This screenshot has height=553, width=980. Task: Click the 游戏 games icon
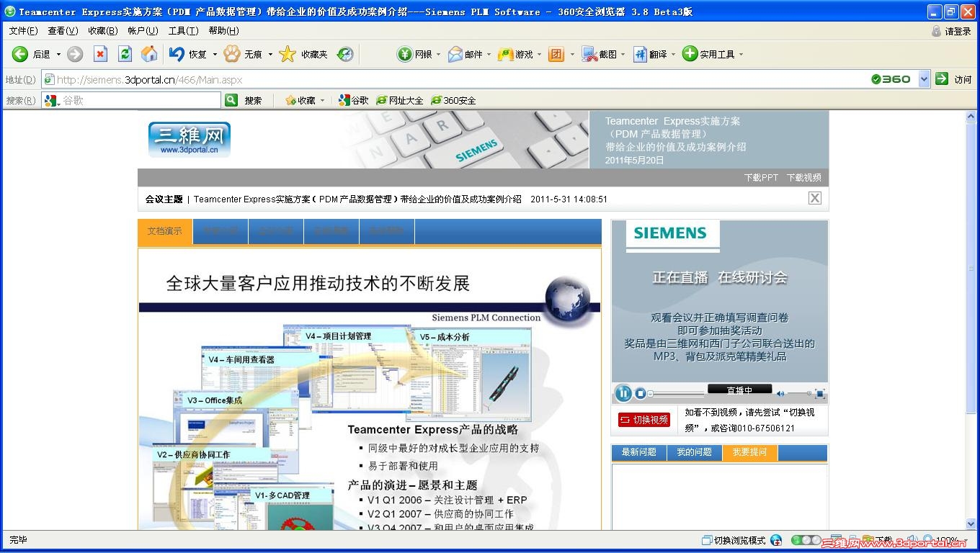click(x=506, y=54)
